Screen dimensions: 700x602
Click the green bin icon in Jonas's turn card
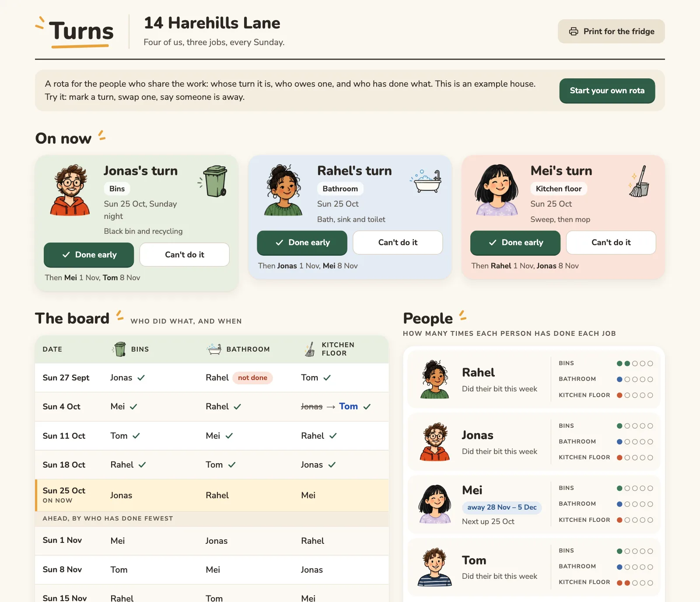point(213,181)
